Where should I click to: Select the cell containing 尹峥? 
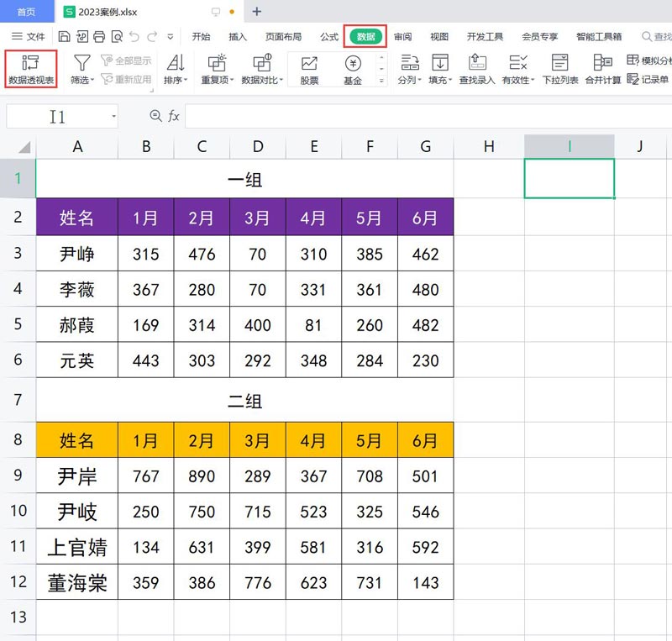click(77, 254)
